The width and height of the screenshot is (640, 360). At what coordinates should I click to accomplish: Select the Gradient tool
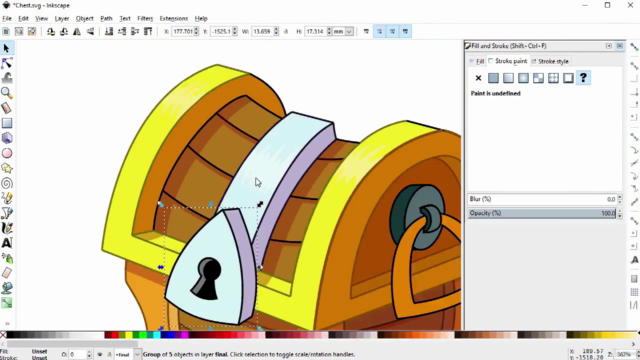[7, 303]
